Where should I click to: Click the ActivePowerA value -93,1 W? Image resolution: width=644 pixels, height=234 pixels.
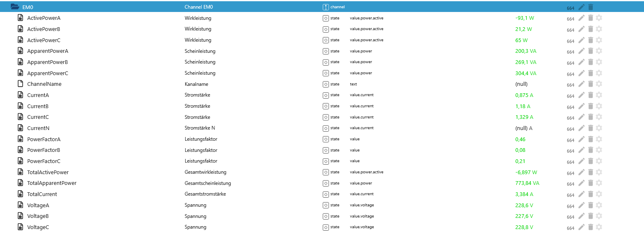tap(525, 18)
